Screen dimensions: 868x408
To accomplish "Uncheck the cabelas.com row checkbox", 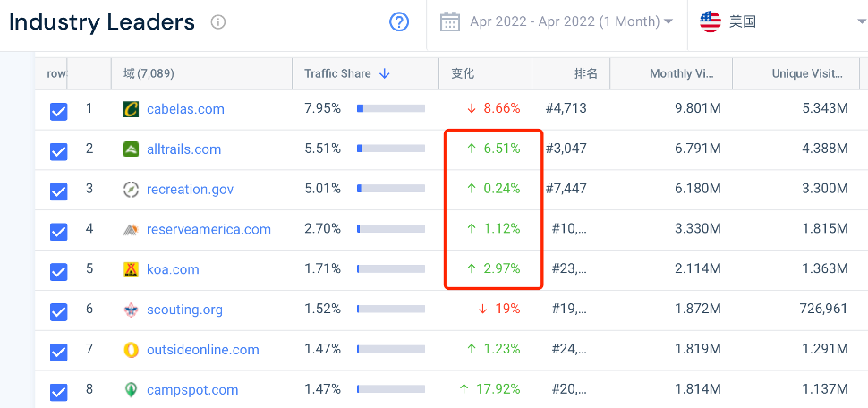I will click(x=59, y=113).
